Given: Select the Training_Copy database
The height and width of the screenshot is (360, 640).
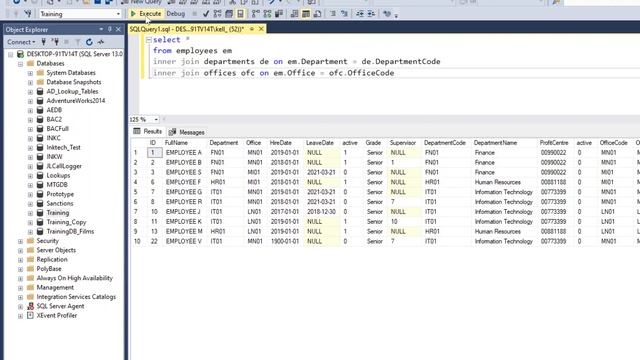Looking at the screenshot, I should [66, 222].
